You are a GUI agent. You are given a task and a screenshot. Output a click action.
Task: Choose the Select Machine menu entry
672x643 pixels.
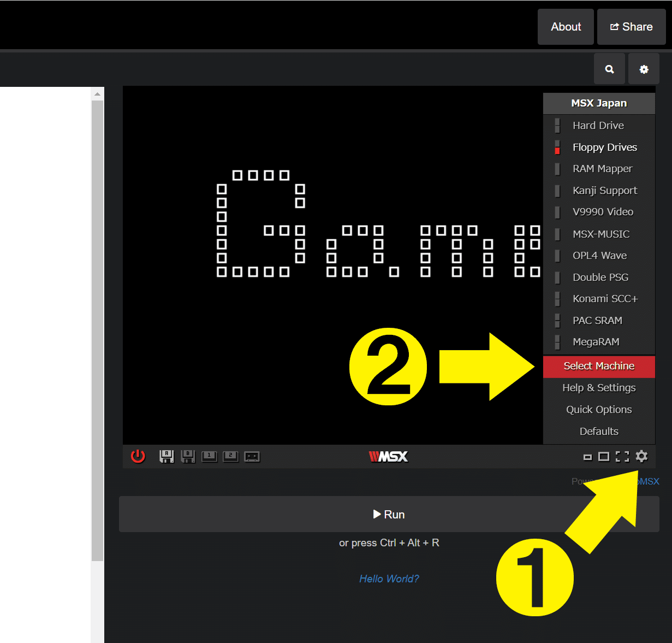[599, 366]
